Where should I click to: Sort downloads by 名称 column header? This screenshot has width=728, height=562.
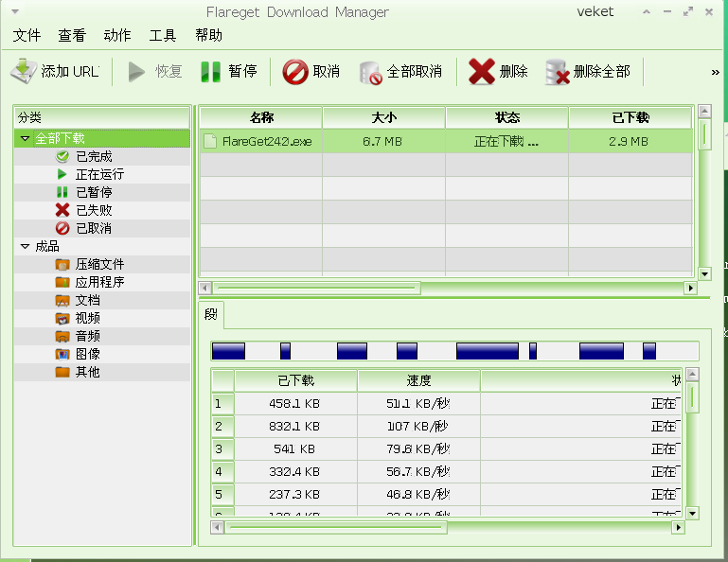261,117
